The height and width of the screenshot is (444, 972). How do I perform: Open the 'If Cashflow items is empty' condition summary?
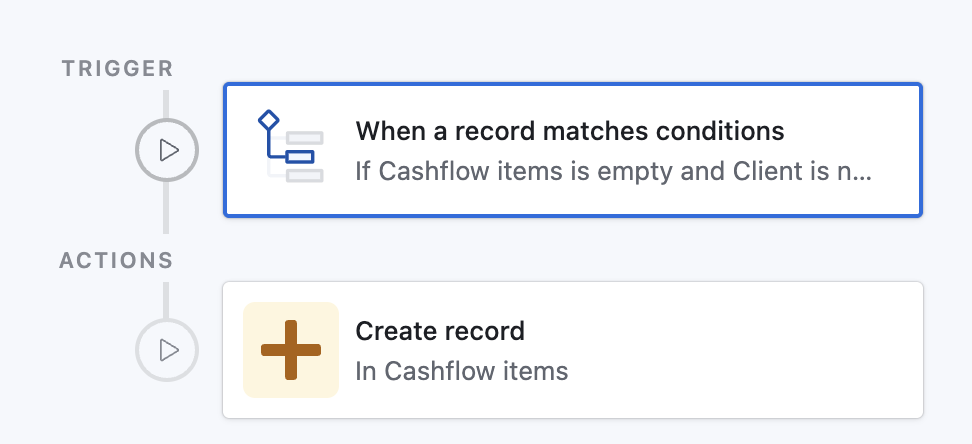pyautogui.click(x=613, y=171)
